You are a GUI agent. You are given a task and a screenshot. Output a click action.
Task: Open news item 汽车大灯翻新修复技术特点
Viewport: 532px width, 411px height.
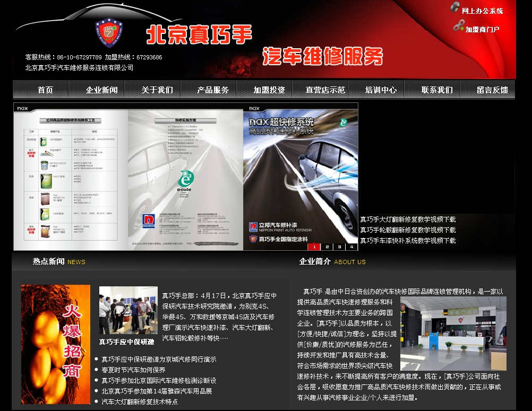140,401
